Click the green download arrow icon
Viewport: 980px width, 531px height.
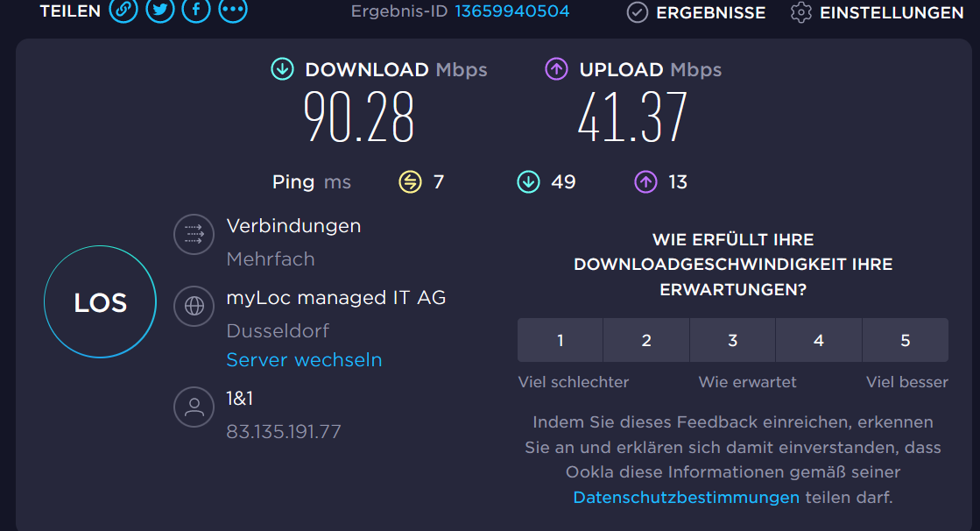tap(282, 69)
